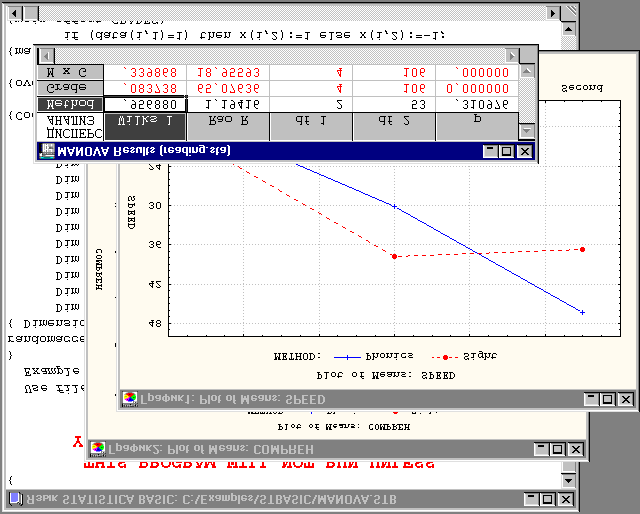Click the Sight legend entry in SPEED plot
The height and width of the screenshot is (514, 640).
point(464,356)
